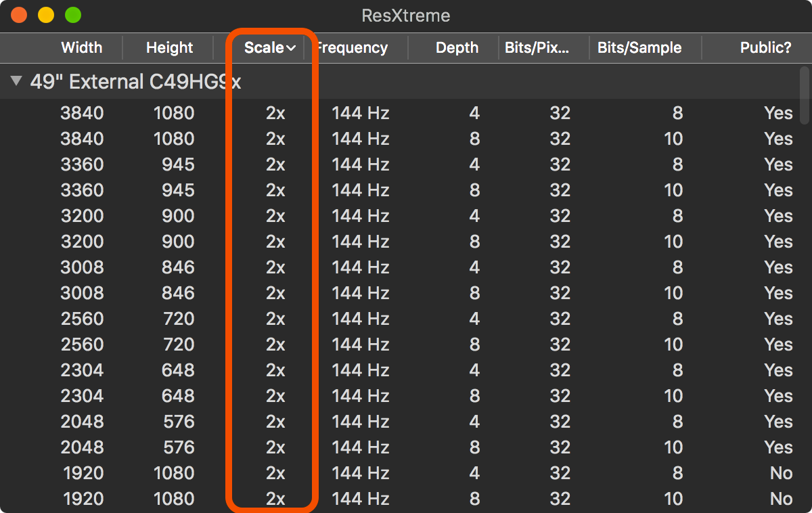This screenshot has width=812, height=513.
Task: Select the non-public 1920 x 1080 row with depth 4
Action: click(406, 473)
